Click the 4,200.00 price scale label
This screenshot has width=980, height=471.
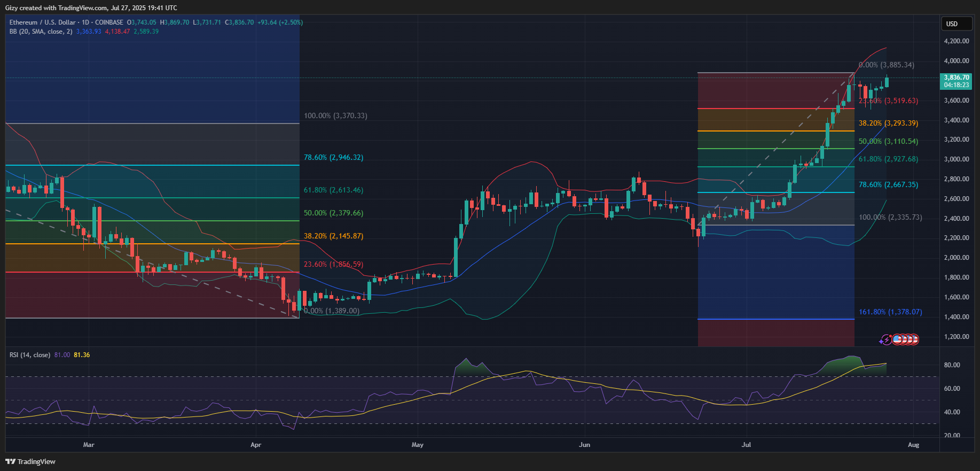click(x=956, y=41)
